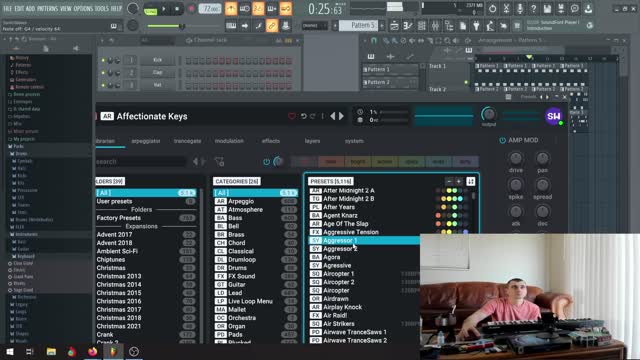Open the FILE menu
Screen dimensions: 640x360
[7, 9]
